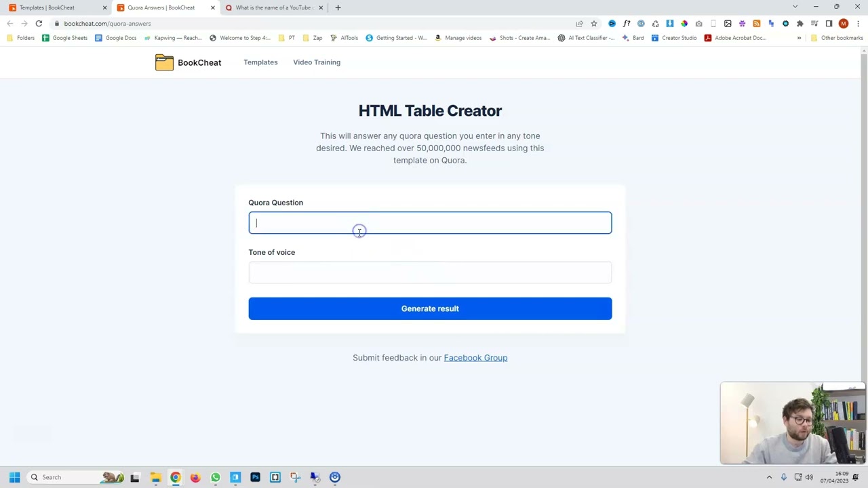
Task: Open the Bard bookmark
Action: [633, 38]
